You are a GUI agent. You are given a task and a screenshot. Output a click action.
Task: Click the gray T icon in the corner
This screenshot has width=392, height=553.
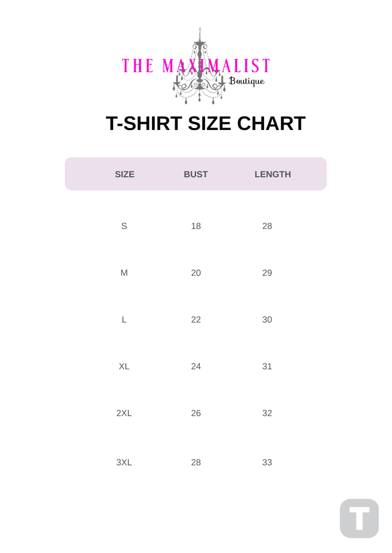[359, 518]
